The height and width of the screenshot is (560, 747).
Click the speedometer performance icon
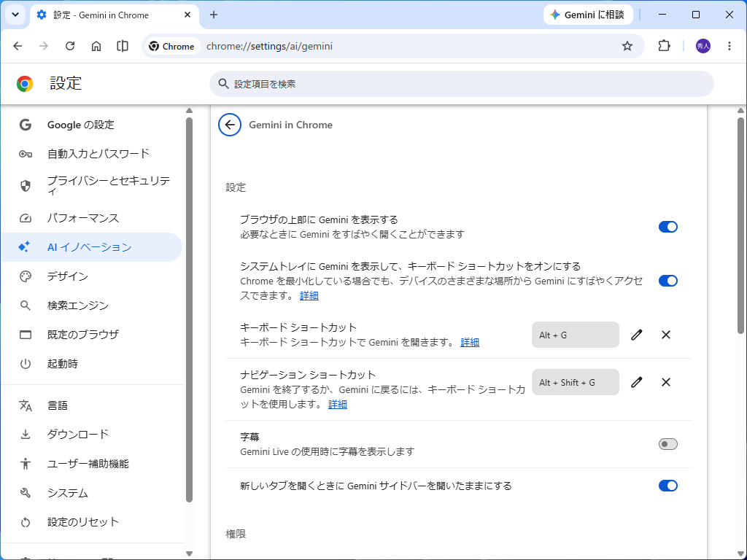click(26, 218)
